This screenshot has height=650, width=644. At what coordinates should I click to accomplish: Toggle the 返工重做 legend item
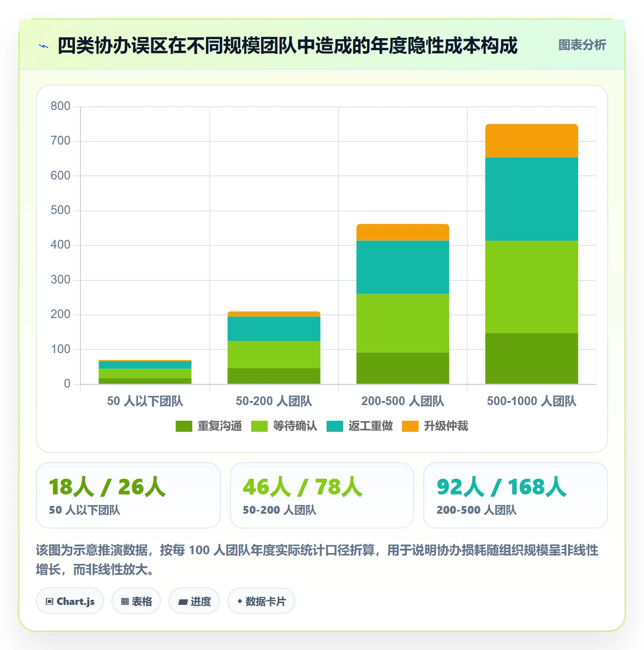[x=360, y=426]
